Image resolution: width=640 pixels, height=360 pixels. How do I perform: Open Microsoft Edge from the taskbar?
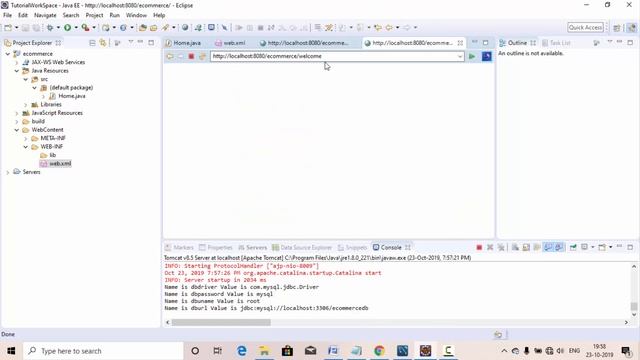(242, 351)
